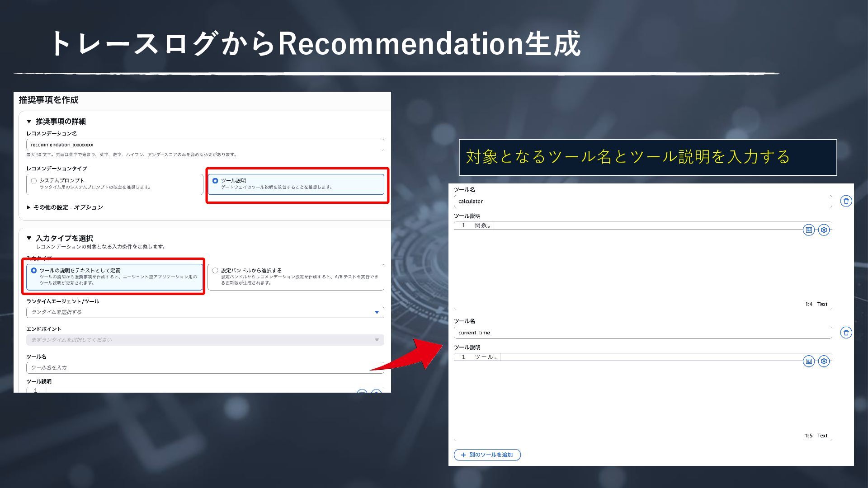This screenshot has width=868, height=488.
Task: Click the keyboard icon in current_time description editor
Action: tap(808, 361)
